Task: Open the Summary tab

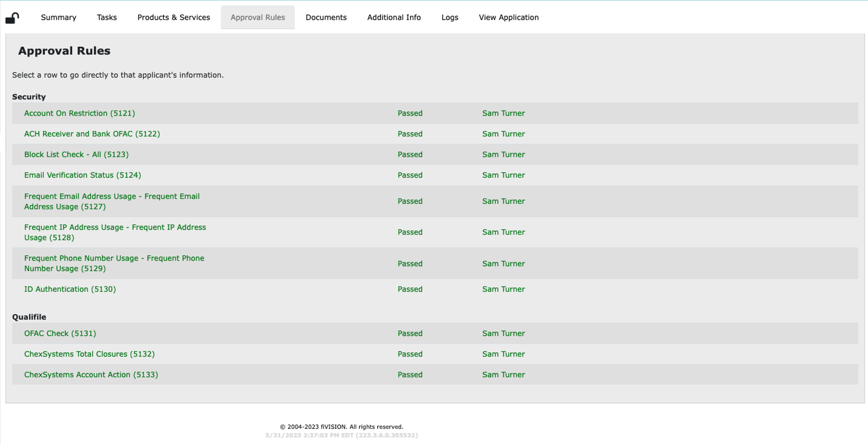Action: click(59, 17)
